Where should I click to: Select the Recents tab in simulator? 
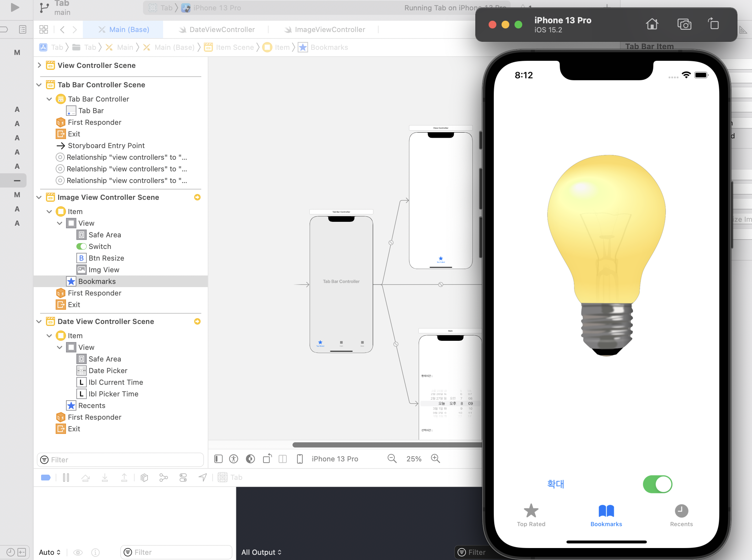tap(681, 515)
